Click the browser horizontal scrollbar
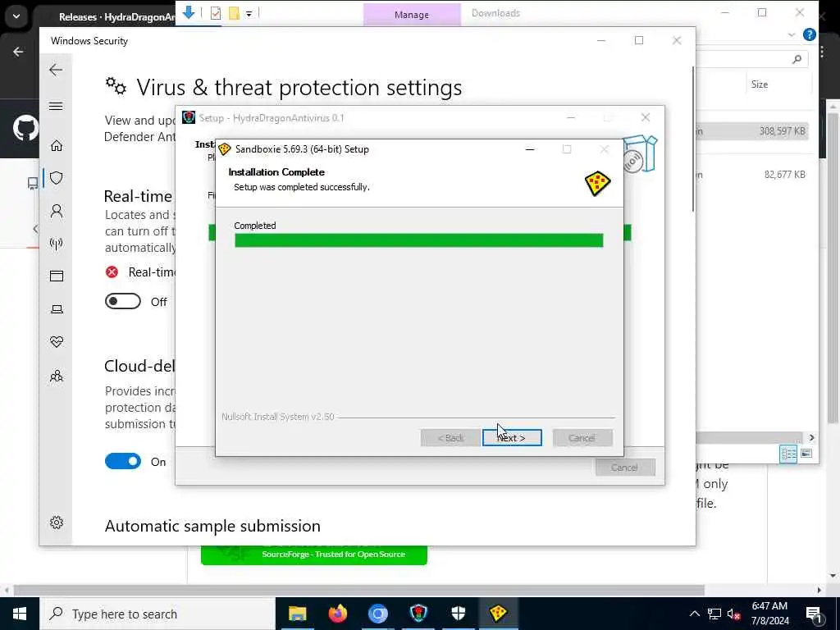This screenshot has height=630, width=840. coord(359,590)
